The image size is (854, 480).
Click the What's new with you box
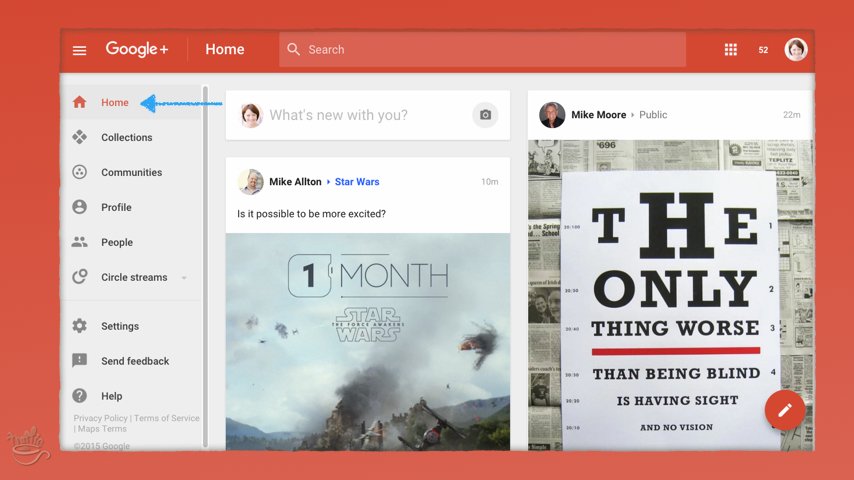[x=368, y=115]
